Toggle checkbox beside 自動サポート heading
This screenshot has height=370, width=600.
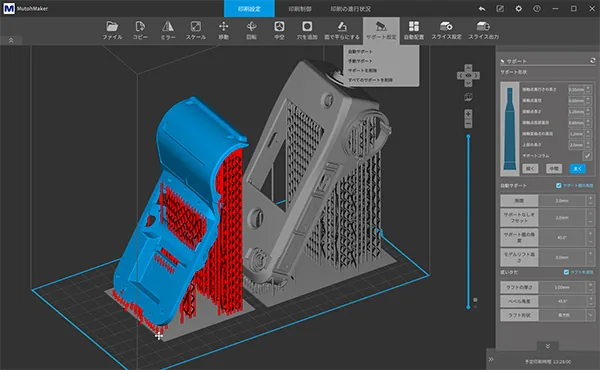(x=559, y=186)
